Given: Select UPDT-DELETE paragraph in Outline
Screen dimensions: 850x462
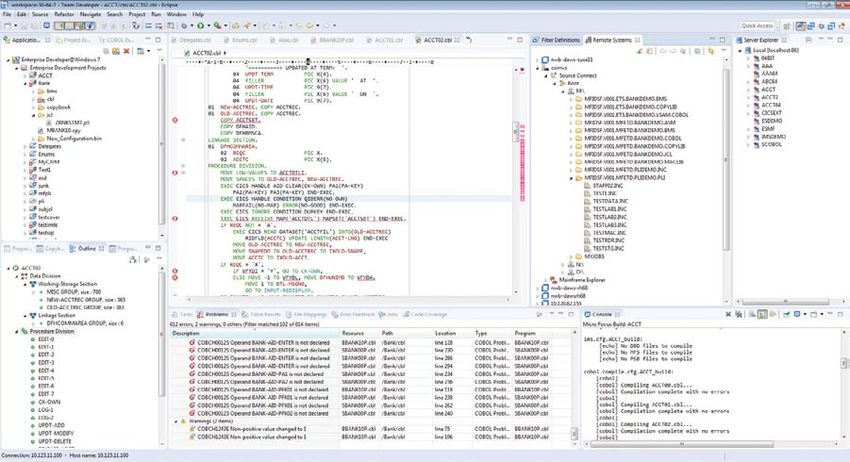Looking at the screenshot, I should coord(55,441).
